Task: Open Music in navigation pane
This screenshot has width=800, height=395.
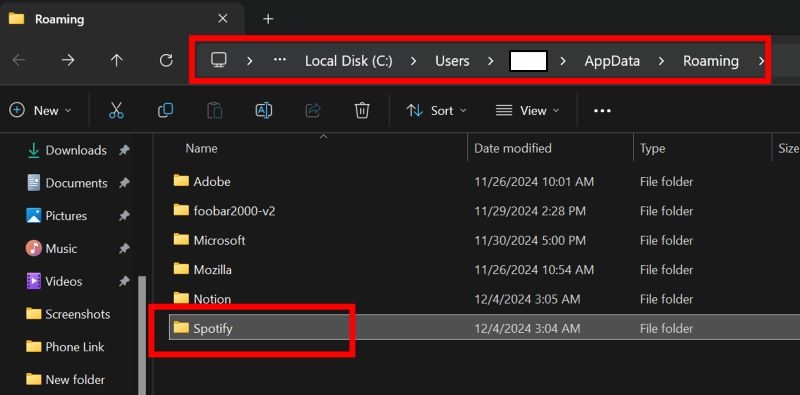Action: (61, 248)
